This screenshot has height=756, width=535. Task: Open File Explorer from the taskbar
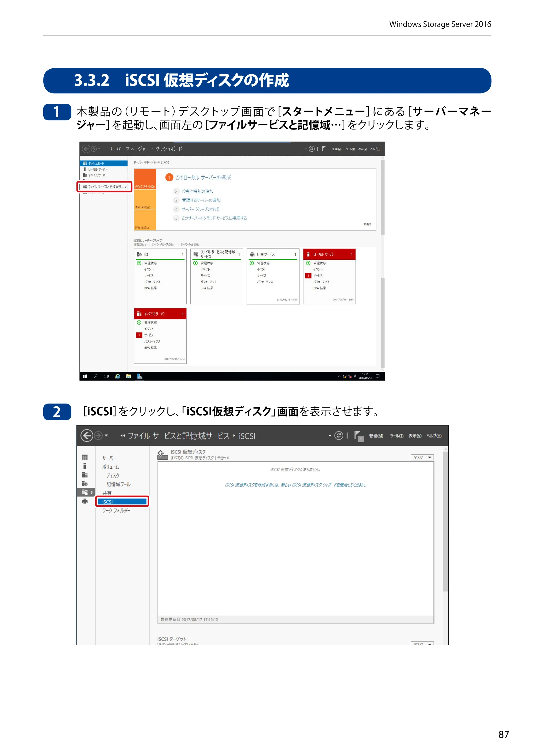[129, 376]
